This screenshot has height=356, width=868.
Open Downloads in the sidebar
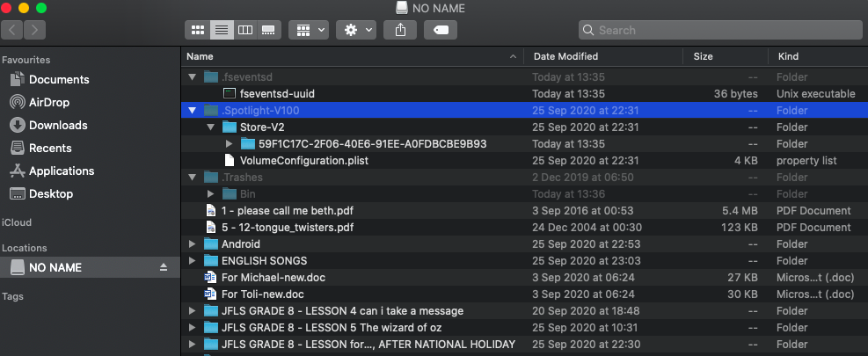pyautogui.click(x=58, y=125)
